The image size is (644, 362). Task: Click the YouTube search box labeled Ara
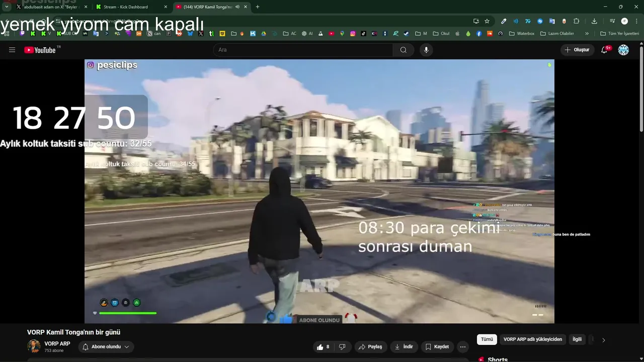(x=303, y=50)
